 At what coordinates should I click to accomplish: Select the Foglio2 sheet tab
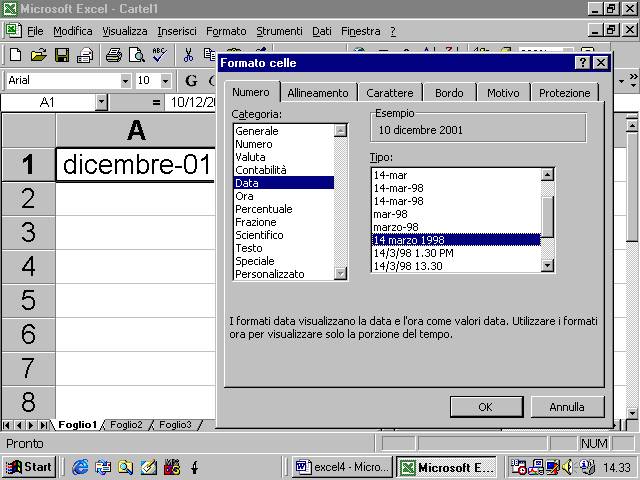(x=126, y=425)
